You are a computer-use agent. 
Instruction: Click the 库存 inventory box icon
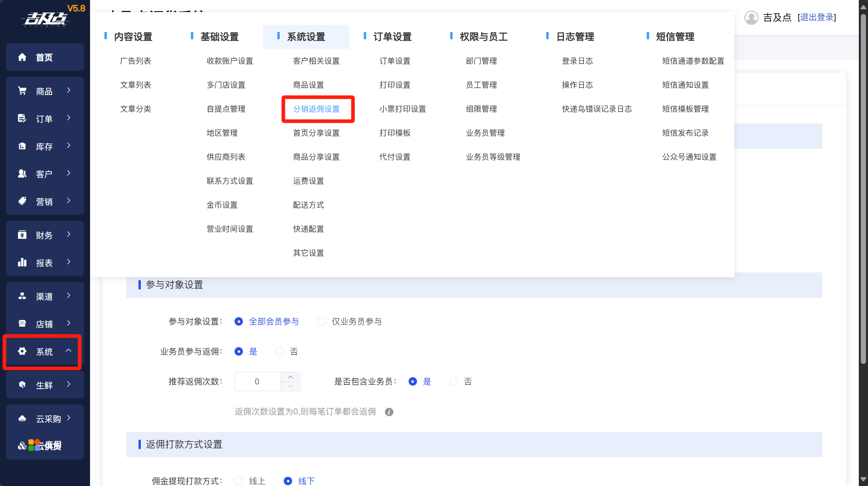(x=22, y=146)
